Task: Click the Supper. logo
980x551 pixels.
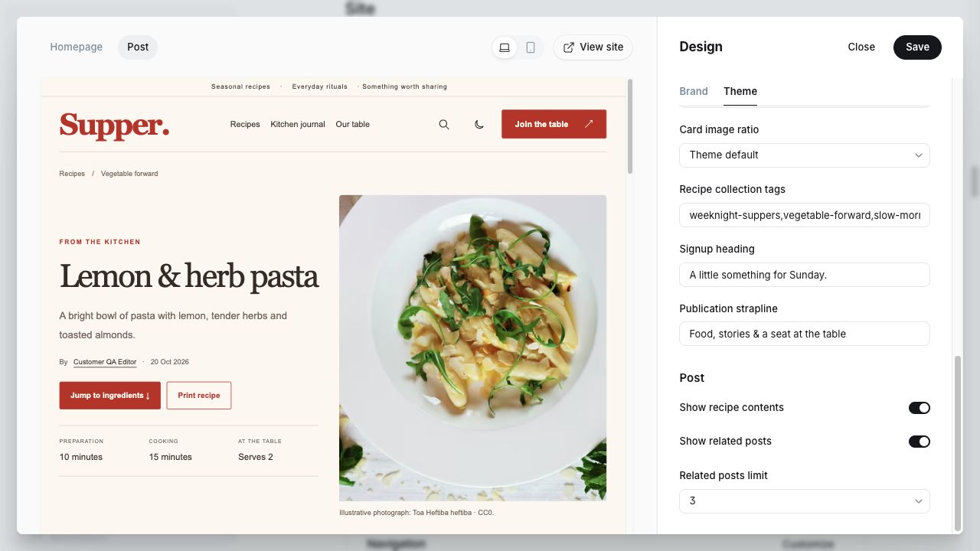Action: click(x=114, y=125)
